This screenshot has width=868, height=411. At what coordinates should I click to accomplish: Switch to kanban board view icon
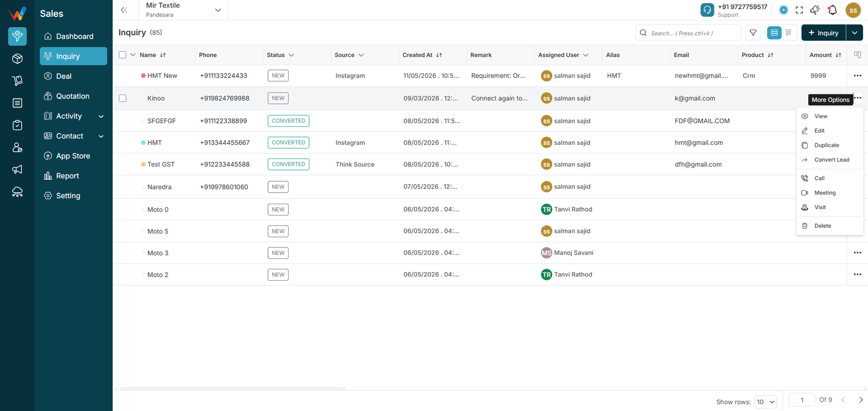coord(789,33)
